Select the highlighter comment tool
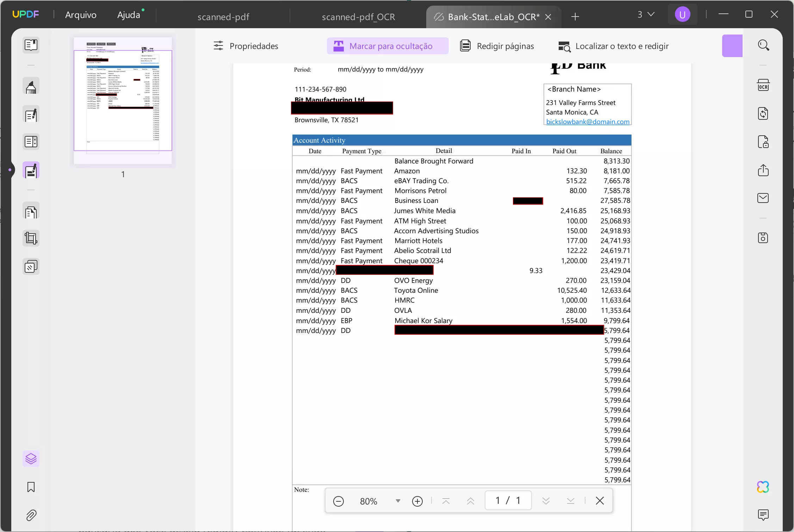 (x=31, y=87)
